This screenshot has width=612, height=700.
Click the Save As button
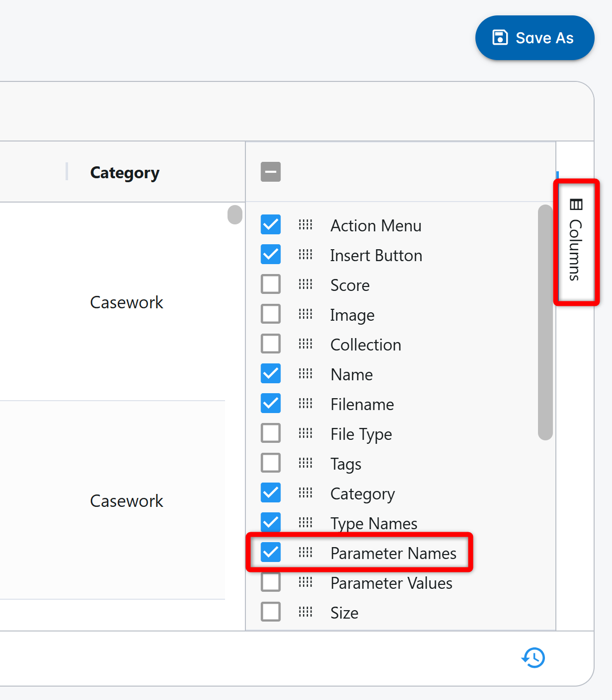(535, 38)
